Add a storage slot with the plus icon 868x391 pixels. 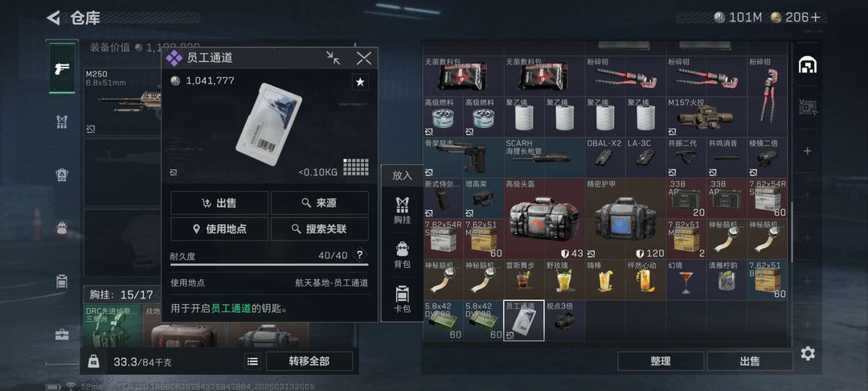(x=808, y=150)
